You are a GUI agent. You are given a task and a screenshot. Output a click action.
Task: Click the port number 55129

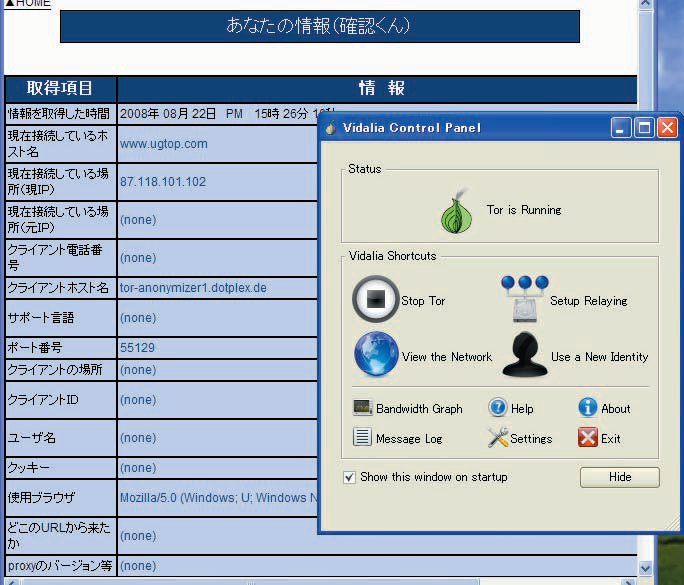pos(137,348)
